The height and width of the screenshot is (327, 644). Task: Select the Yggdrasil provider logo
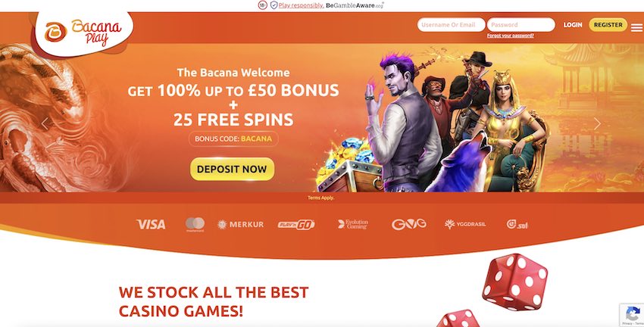pyautogui.click(x=465, y=224)
